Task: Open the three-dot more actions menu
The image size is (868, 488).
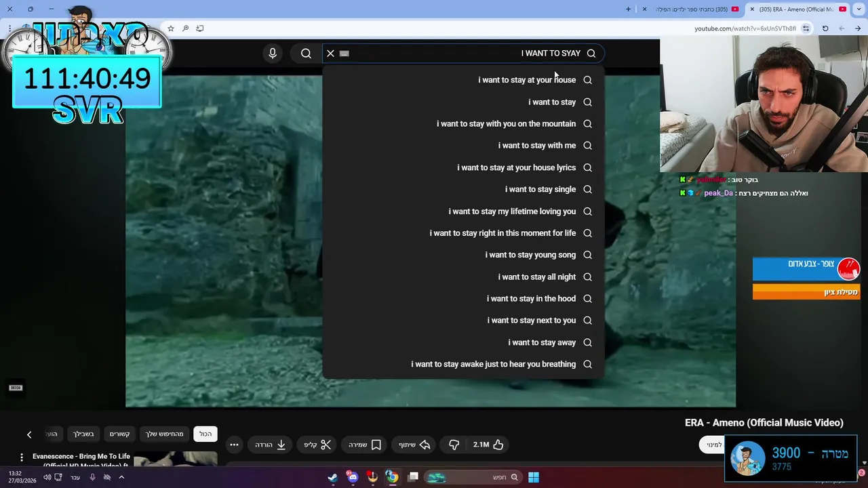Action: pyautogui.click(x=234, y=445)
